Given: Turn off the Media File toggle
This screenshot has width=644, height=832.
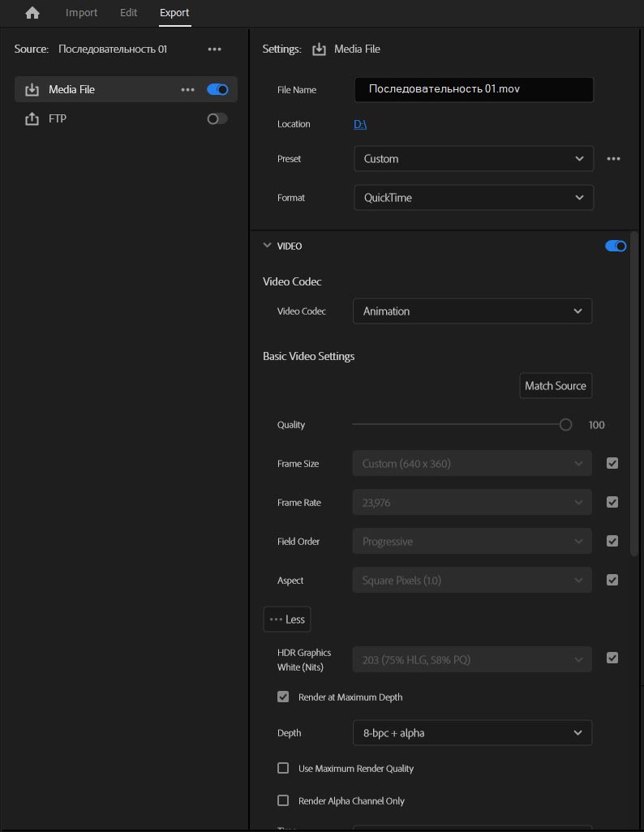Looking at the screenshot, I should (217, 90).
